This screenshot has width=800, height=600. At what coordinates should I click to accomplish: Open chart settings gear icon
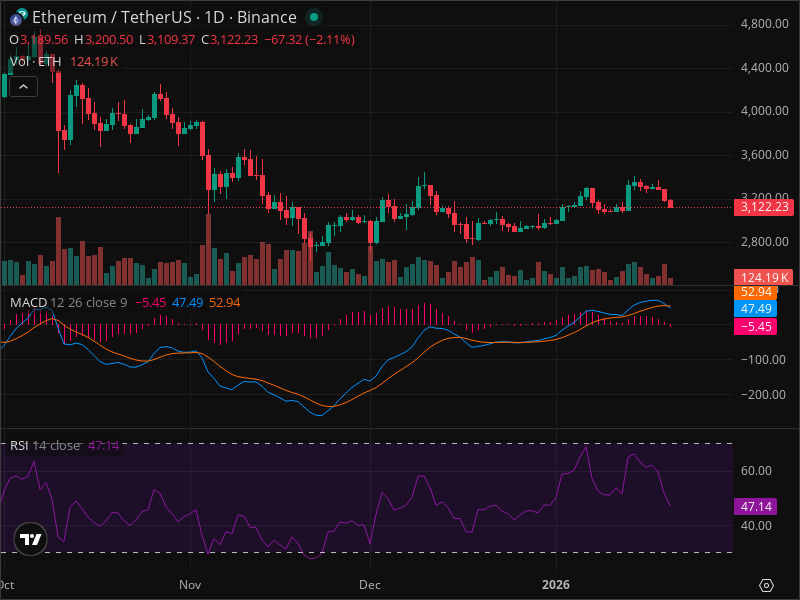click(766, 585)
